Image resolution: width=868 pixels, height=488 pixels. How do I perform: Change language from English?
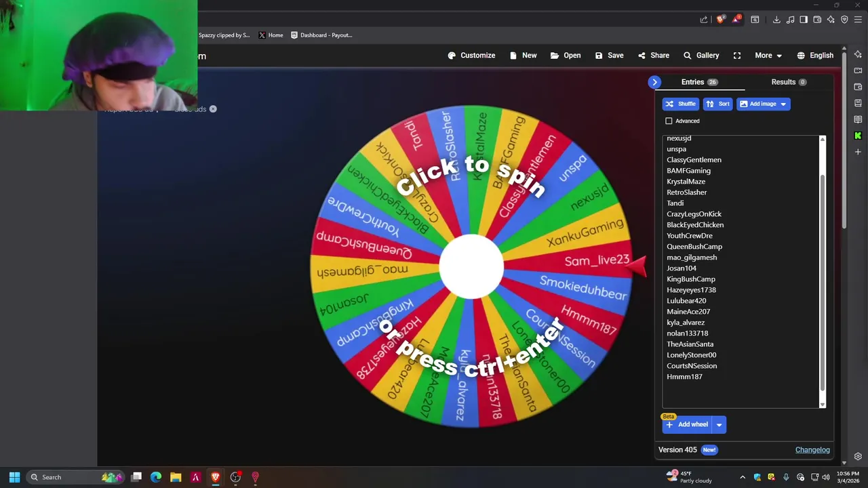pyautogui.click(x=815, y=56)
